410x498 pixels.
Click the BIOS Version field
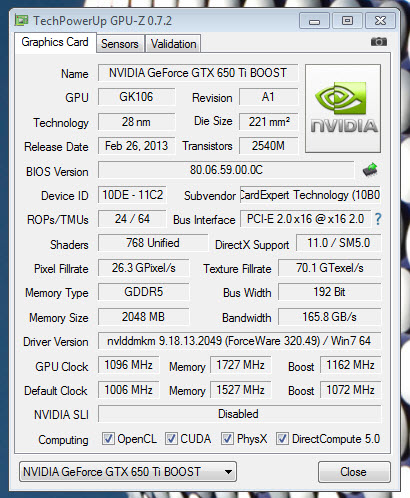point(226,170)
